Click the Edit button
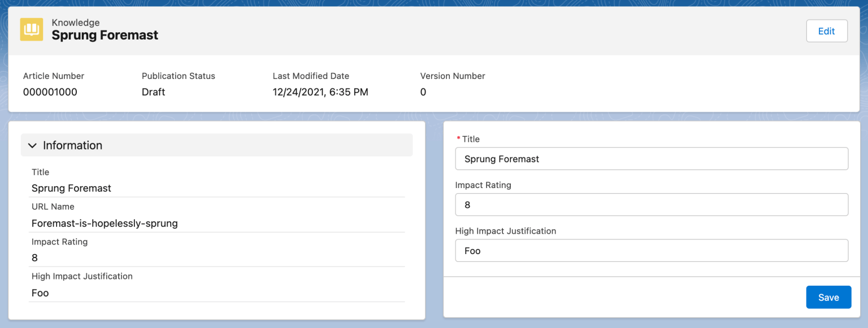 coord(826,31)
